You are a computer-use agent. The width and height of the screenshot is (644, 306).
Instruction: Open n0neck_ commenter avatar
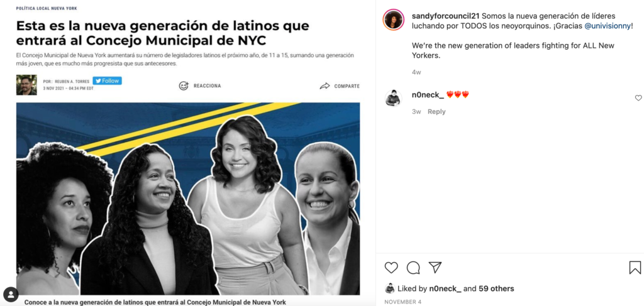tap(393, 98)
